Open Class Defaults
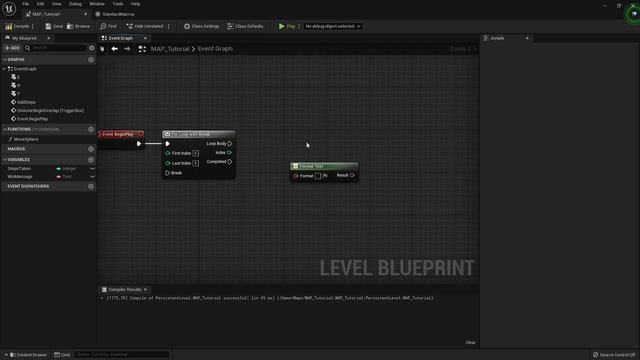This screenshot has height=360, width=640. (245, 26)
